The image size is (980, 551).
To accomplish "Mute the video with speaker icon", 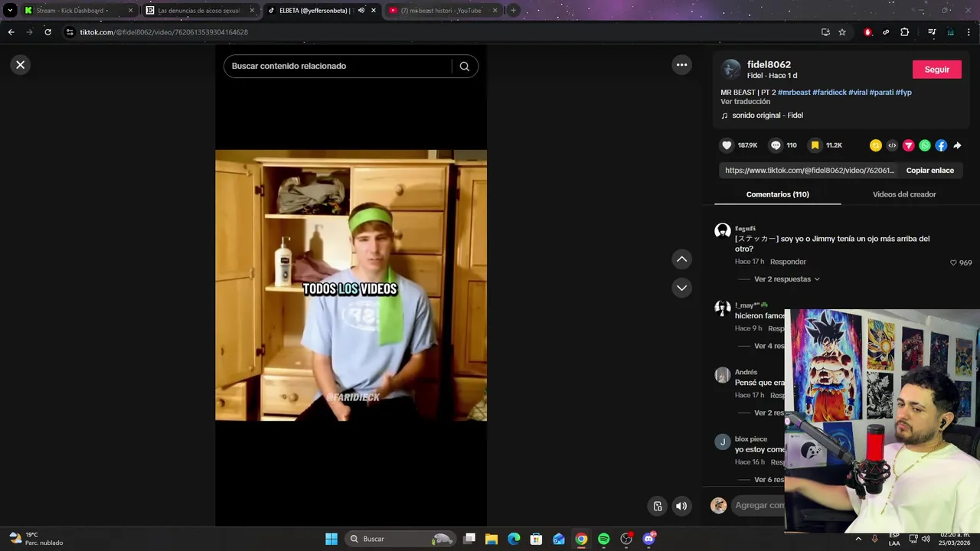I will tap(681, 506).
